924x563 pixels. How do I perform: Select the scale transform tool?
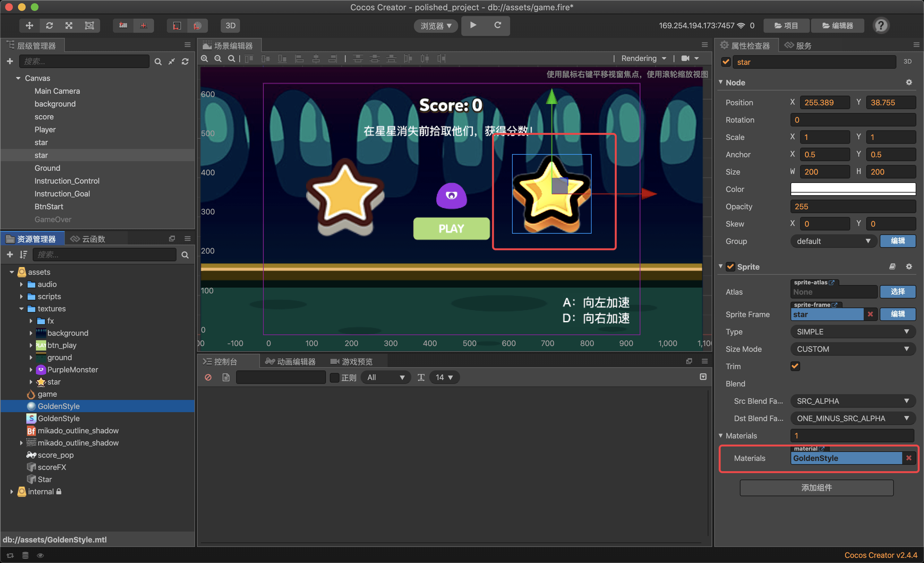point(69,25)
